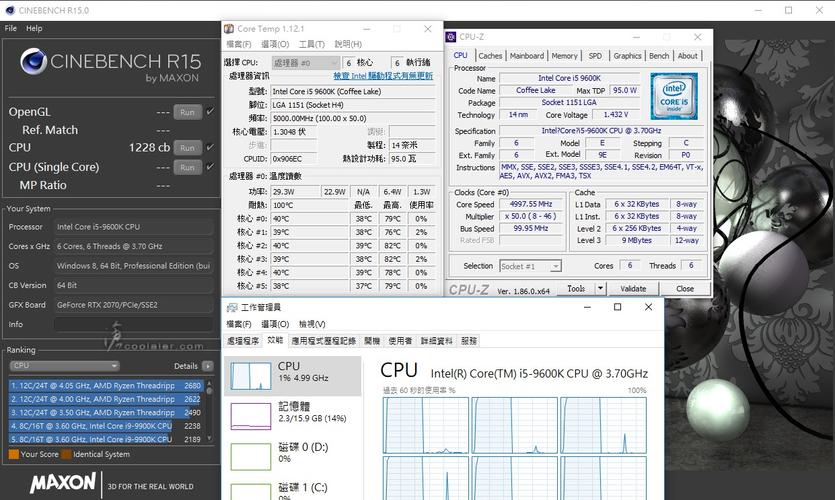Switch to the CPU-Z Caches tab
Image resolution: width=835 pixels, height=500 pixels.
coord(490,56)
